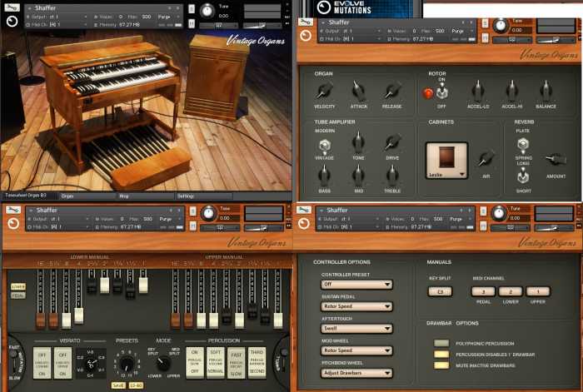Turn the rotor Balance knob
The width and height of the screenshot is (583, 392).
click(546, 91)
